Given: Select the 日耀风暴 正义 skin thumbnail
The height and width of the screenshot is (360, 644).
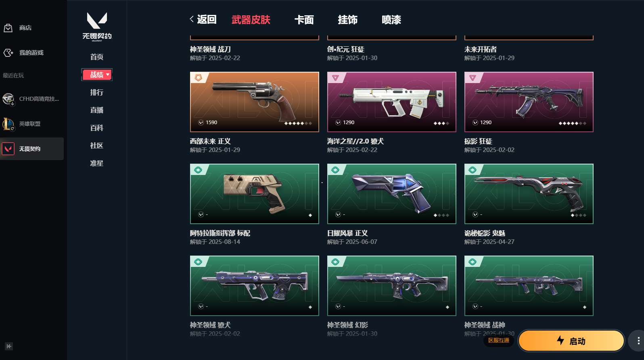Looking at the screenshot, I should point(392,194).
